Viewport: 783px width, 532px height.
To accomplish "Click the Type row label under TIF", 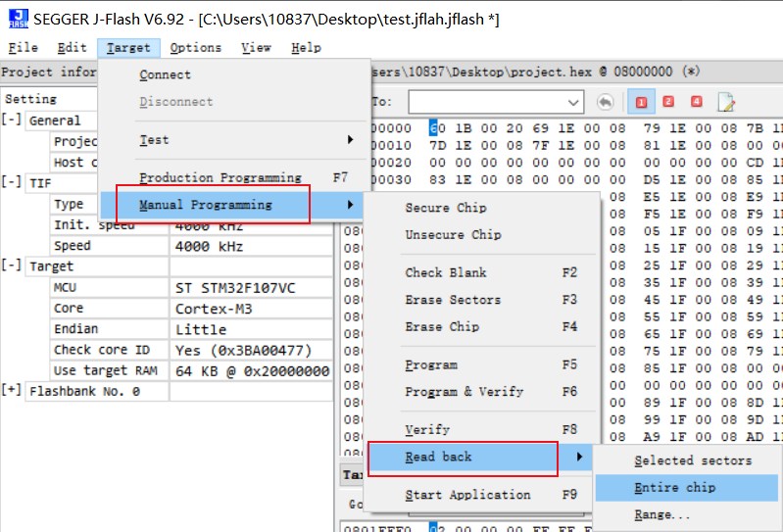I will coord(69,204).
